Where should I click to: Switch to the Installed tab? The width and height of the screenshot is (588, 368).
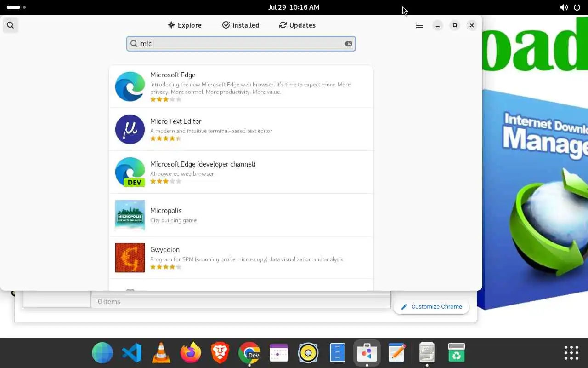pos(241,25)
